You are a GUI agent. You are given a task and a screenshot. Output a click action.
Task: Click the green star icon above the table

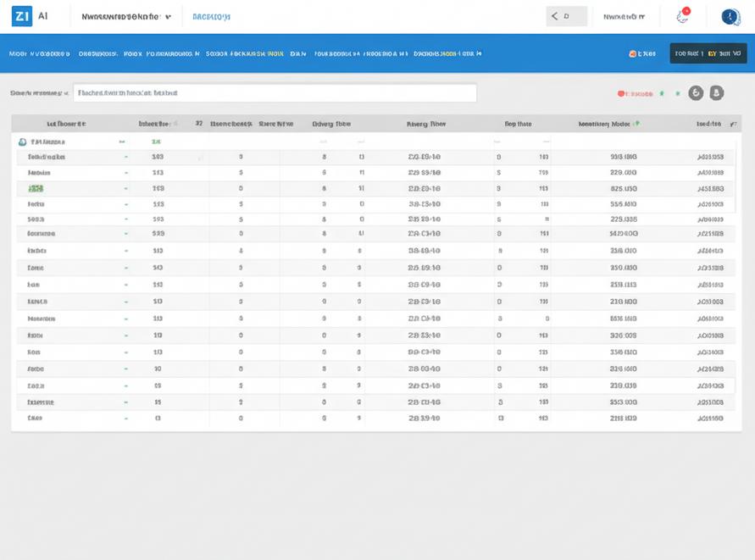coord(662,93)
